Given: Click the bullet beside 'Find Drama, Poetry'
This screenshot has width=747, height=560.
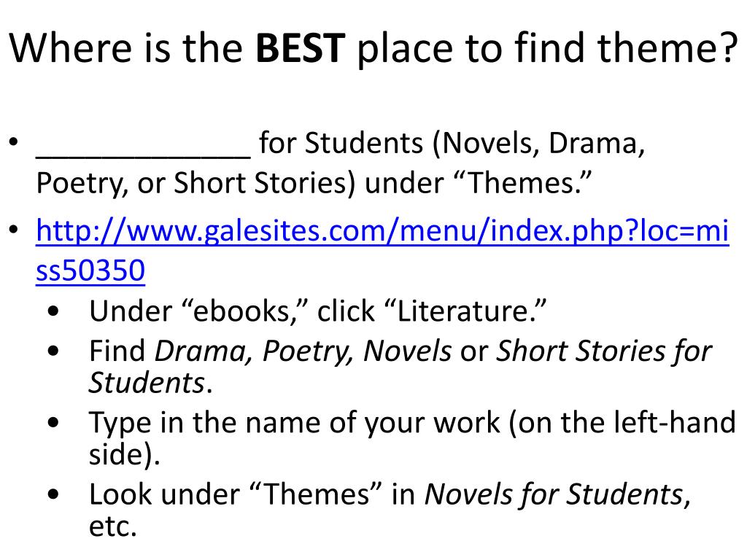Looking at the screenshot, I should [53, 351].
